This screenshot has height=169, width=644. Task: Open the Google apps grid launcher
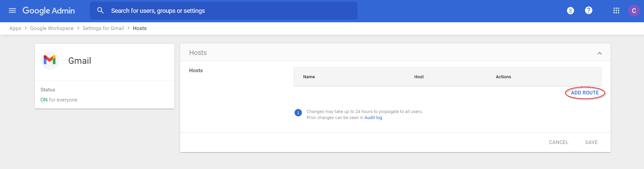coord(616,10)
